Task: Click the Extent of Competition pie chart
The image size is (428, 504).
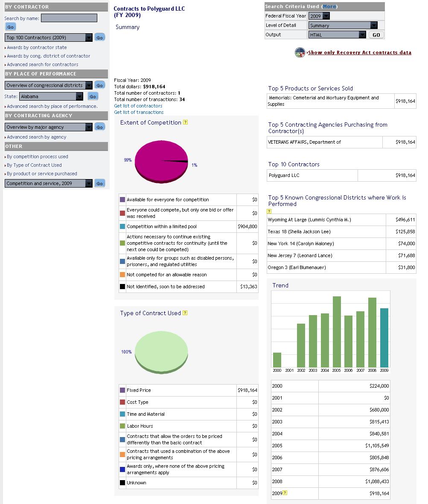Action: tap(161, 162)
